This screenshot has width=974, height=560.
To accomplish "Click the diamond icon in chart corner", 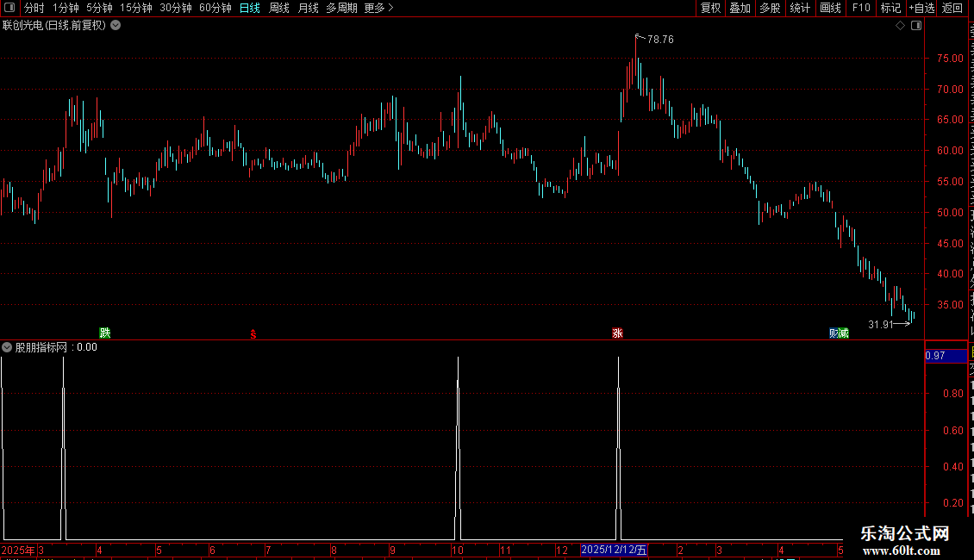I will pyautogui.click(x=900, y=26).
